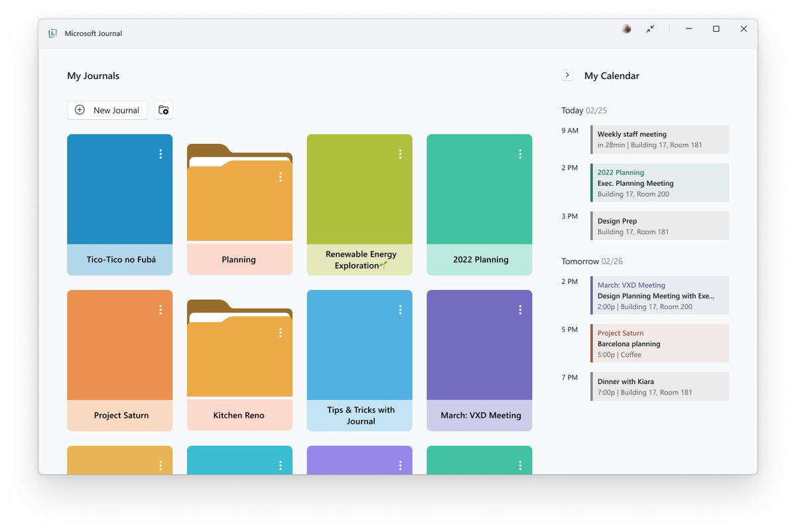Open the Renewable Energy Exploration journal cover
This screenshot has width=796, height=532.
click(x=360, y=189)
